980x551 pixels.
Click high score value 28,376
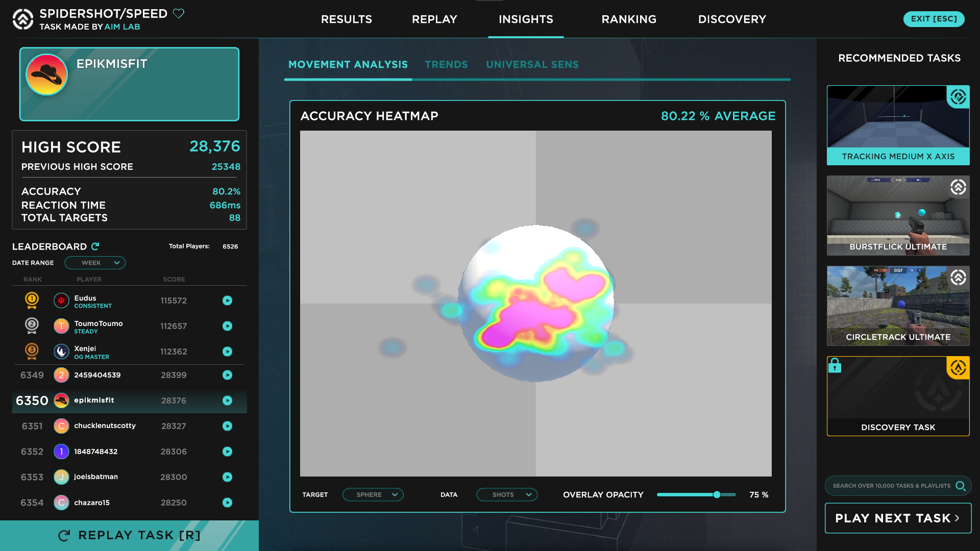(x=215, y=146)
